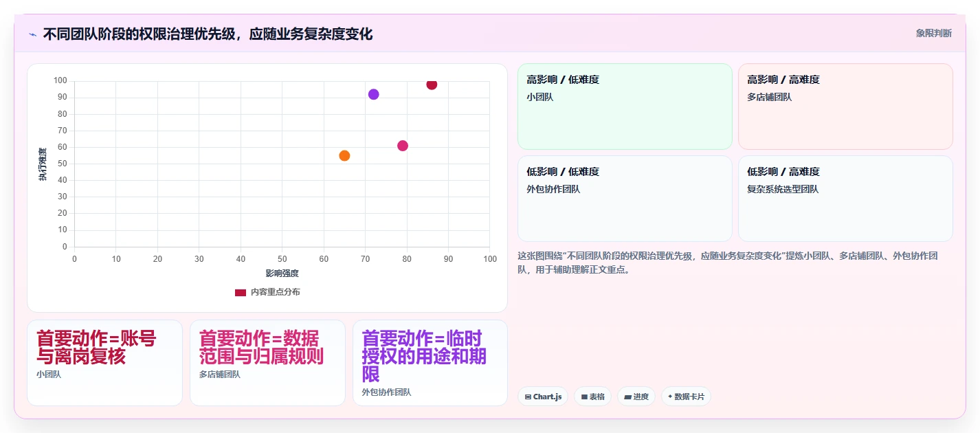Click the 数据卡片 tag chip
The width and height of the screenshot is (980, 433).
coord(686,397)
